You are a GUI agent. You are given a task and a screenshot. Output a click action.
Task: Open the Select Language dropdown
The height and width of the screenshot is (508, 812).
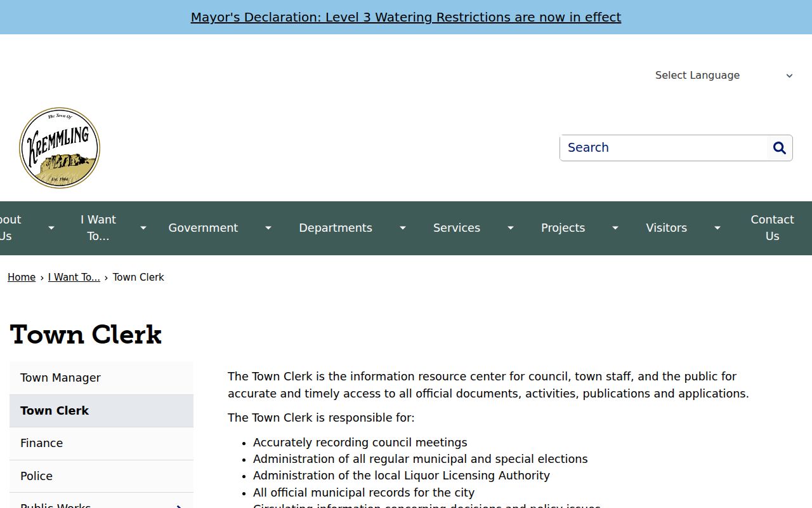click(724, 75)
